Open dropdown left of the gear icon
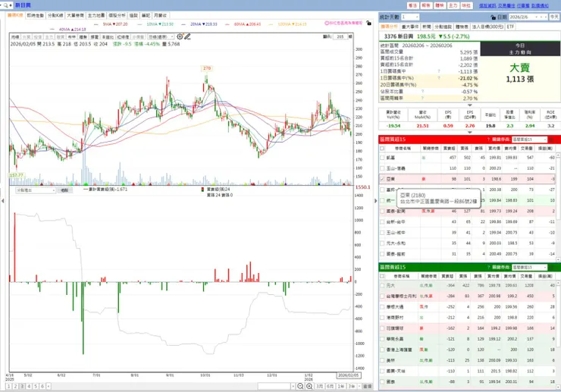This screenshot has height=392, width=561. 161,37
